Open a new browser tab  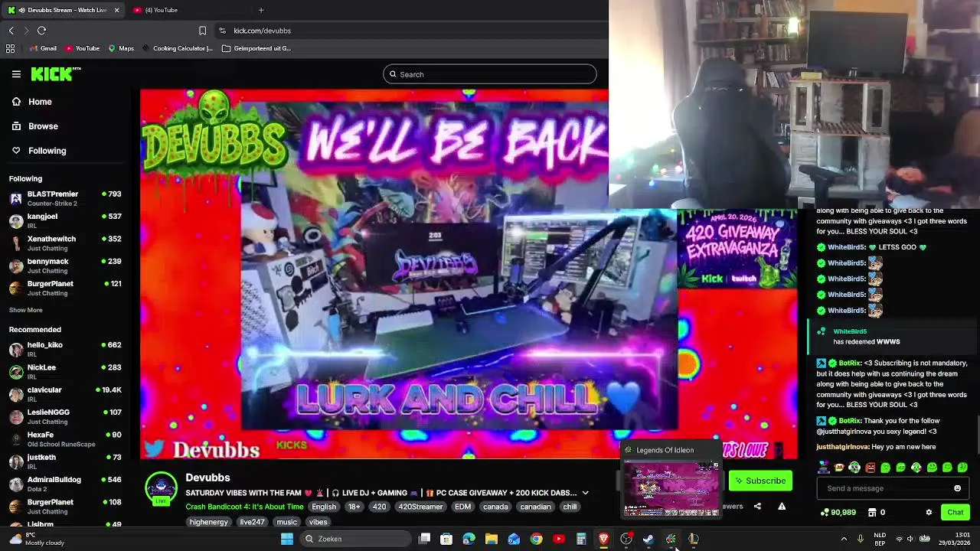(x=261, y=10)
